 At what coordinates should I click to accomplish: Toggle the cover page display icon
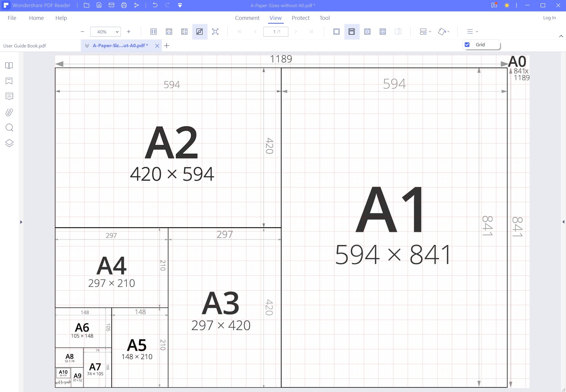[398, 32]
